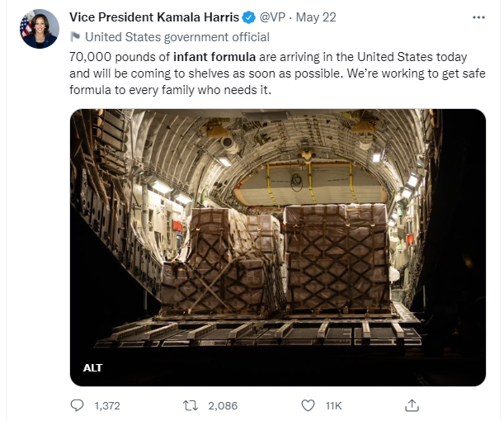Click the tweet body text

coord(277,73)
